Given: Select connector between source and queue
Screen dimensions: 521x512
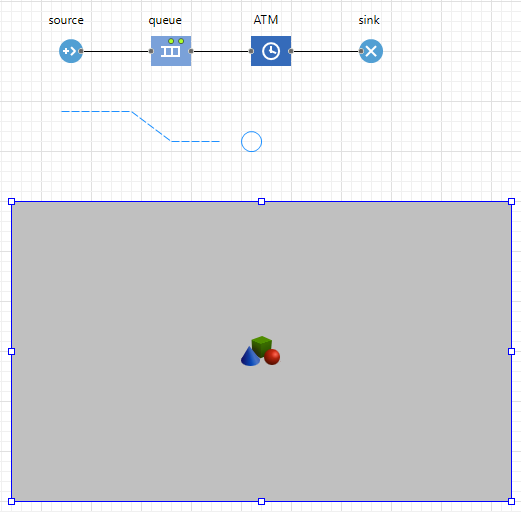Looking at the screenshot, I should point(116,51).
